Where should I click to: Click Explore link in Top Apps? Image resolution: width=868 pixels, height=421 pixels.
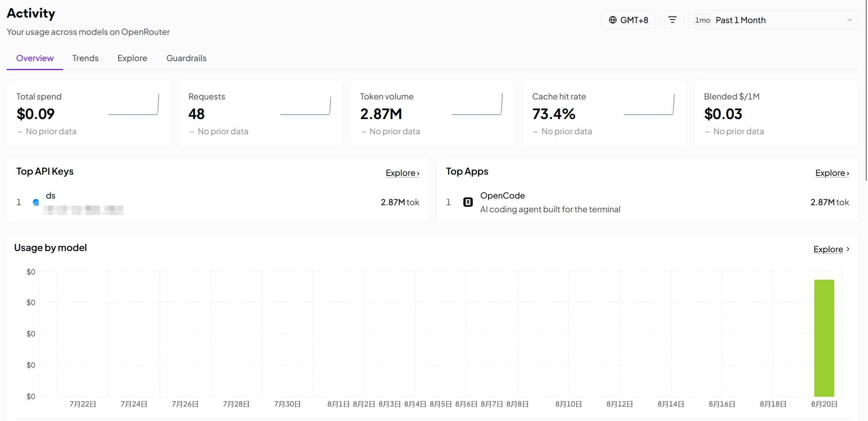click(832, 173)
